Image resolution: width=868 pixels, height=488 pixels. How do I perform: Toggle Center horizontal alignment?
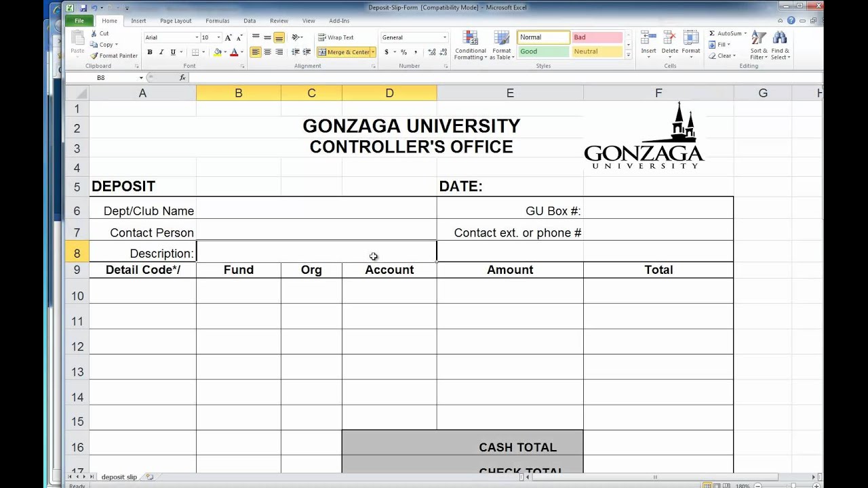267,52
